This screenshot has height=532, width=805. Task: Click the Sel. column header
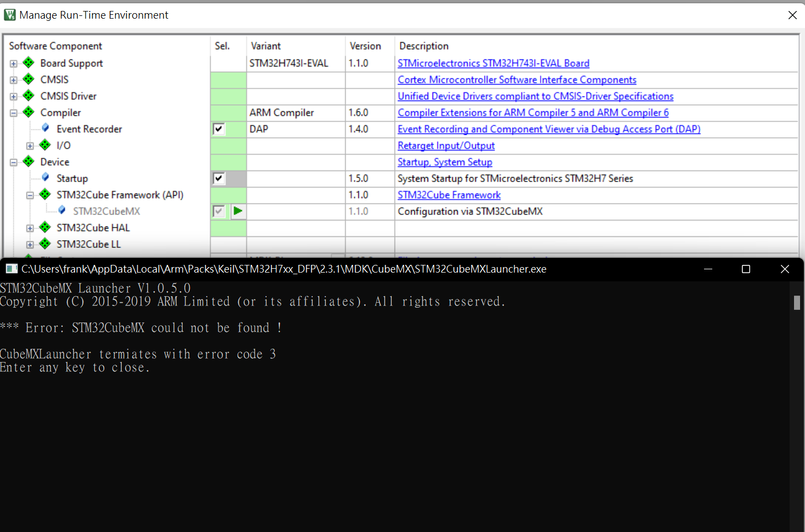pos(228,46)
